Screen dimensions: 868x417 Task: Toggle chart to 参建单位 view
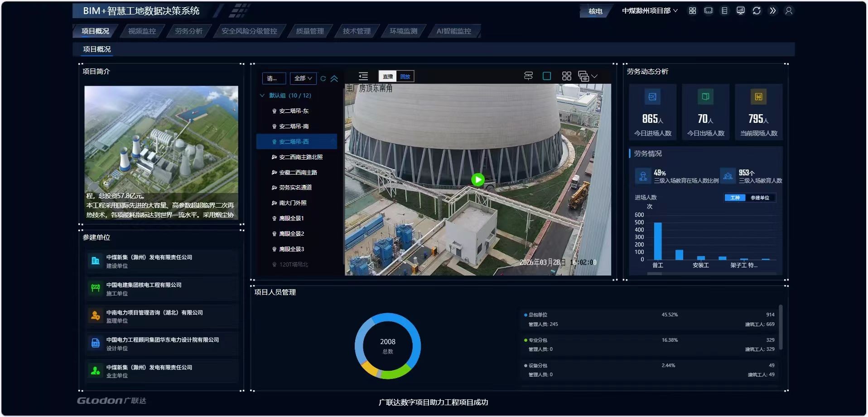click(x=760, y=198)
